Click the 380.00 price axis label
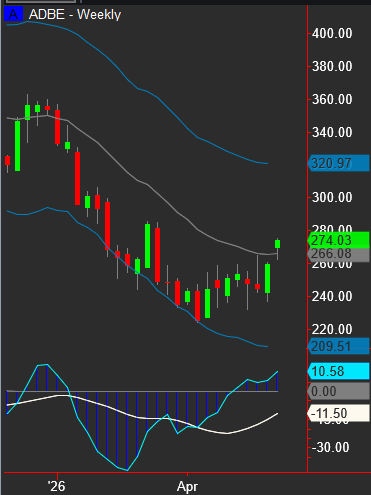This screenshot has width=371, height=495. [332, 66]
